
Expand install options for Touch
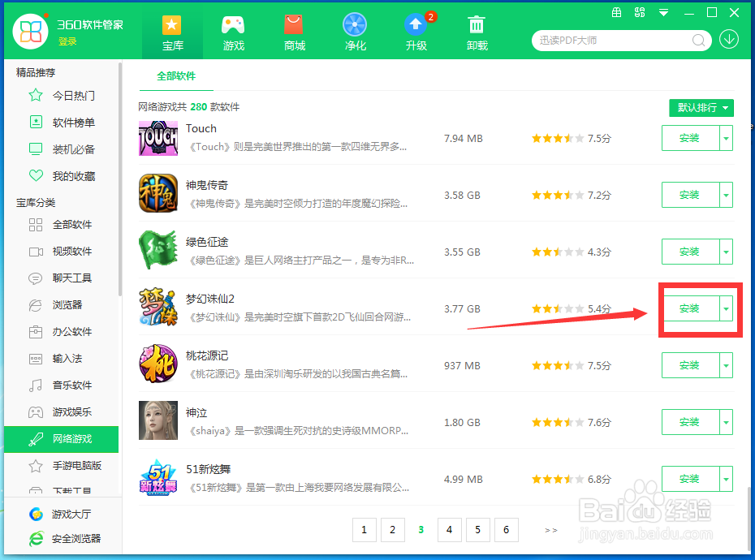point(726,138)
